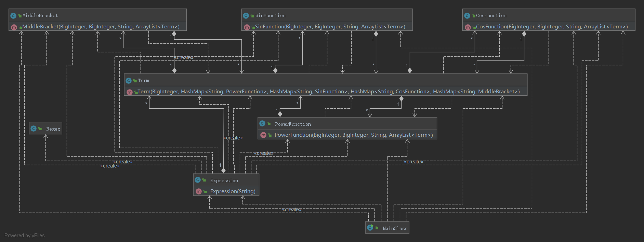
Task: Click the SinFunction class icon
Action: (246, 16)
